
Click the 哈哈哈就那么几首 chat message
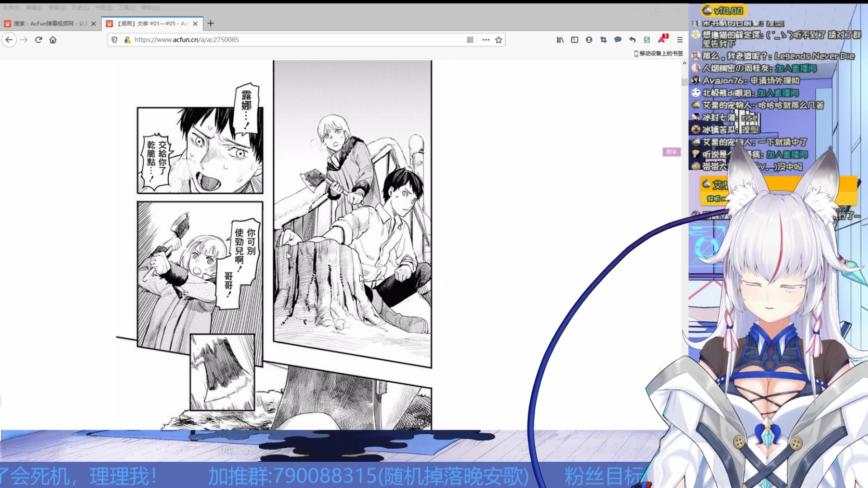click(x=758, y=105)
